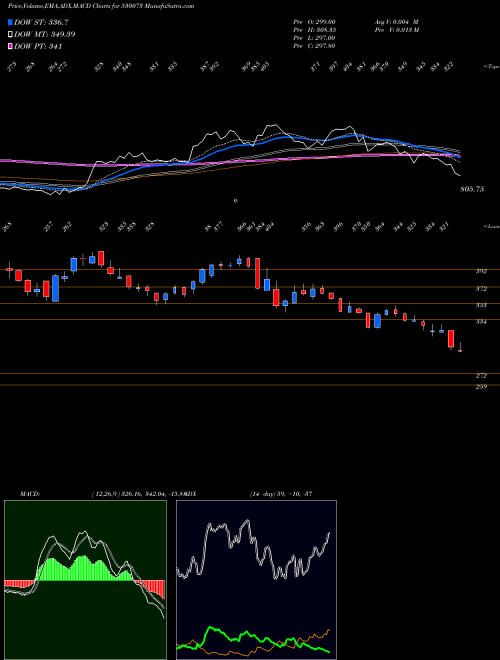Click the 272 support level label
Screen dimensions: 500x660
(481, 375)
